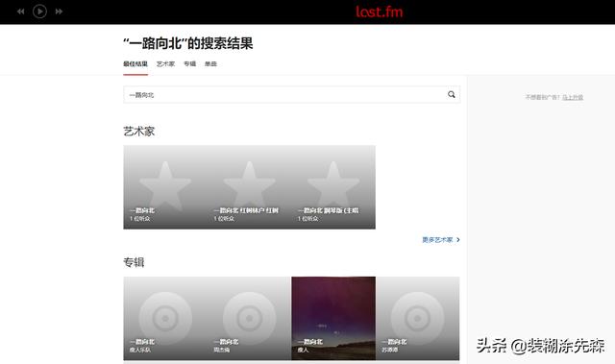Skip to the previous track
The image size is (615, 364).
tap(21, 12)
